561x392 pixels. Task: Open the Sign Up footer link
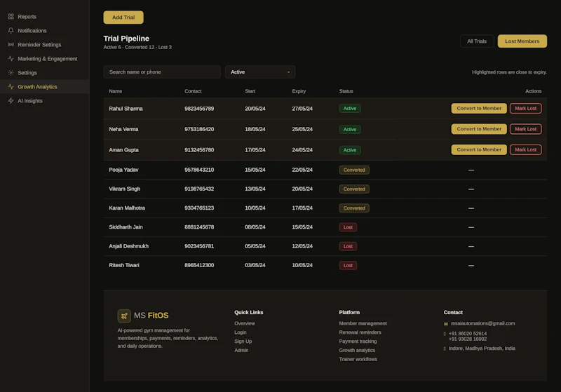click(x=243, y=342)
